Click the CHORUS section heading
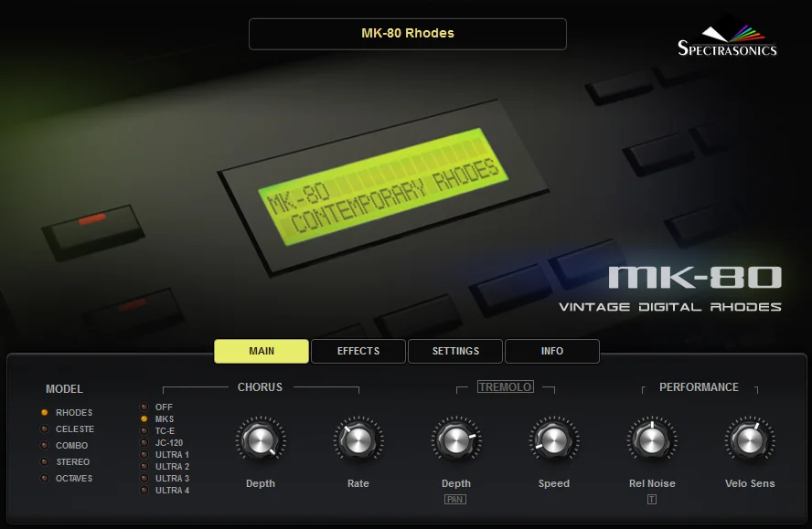The image size is (812, 529). (x=260, y=387)
